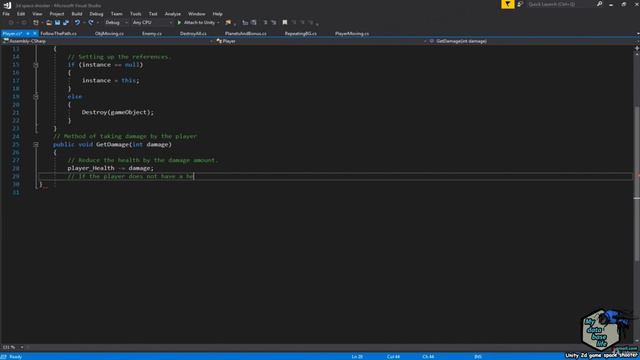Open the Project menu
Image resolution: width=640 pixels, height=360 pixels.
tap(57, 14)
